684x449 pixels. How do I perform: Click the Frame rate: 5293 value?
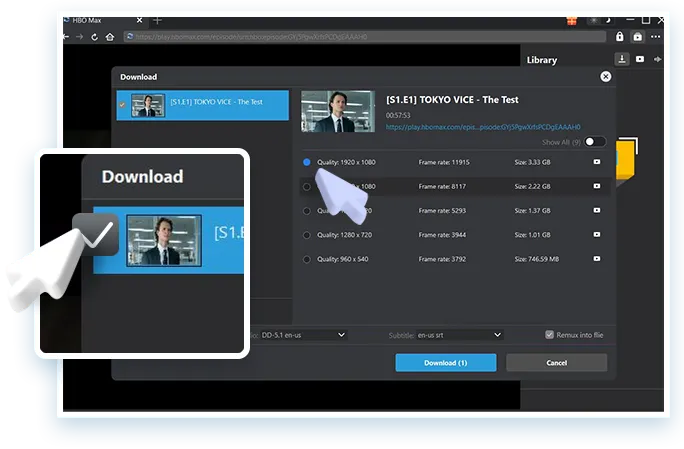pos(442,211)
